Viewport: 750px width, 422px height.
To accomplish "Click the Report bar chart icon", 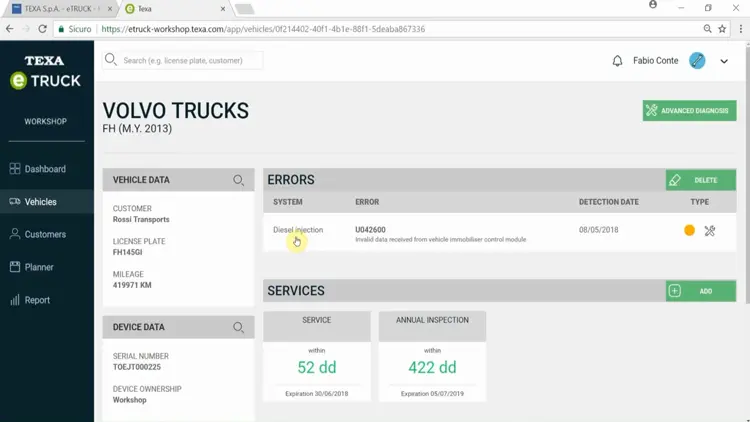I will pos(15,300).
